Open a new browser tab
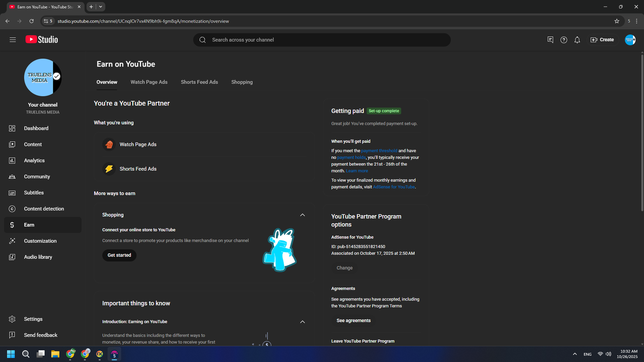The width and height of the screenshot is (644, 362). tap(91, 7)
